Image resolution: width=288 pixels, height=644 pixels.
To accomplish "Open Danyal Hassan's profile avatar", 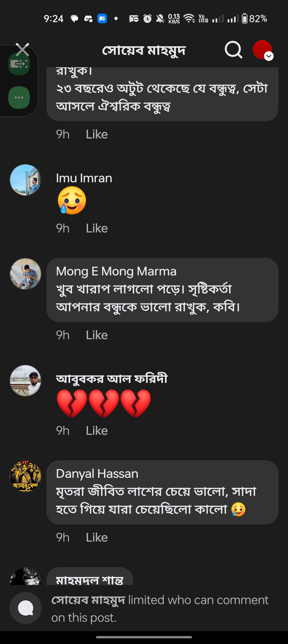I will [x=26, y=476].
